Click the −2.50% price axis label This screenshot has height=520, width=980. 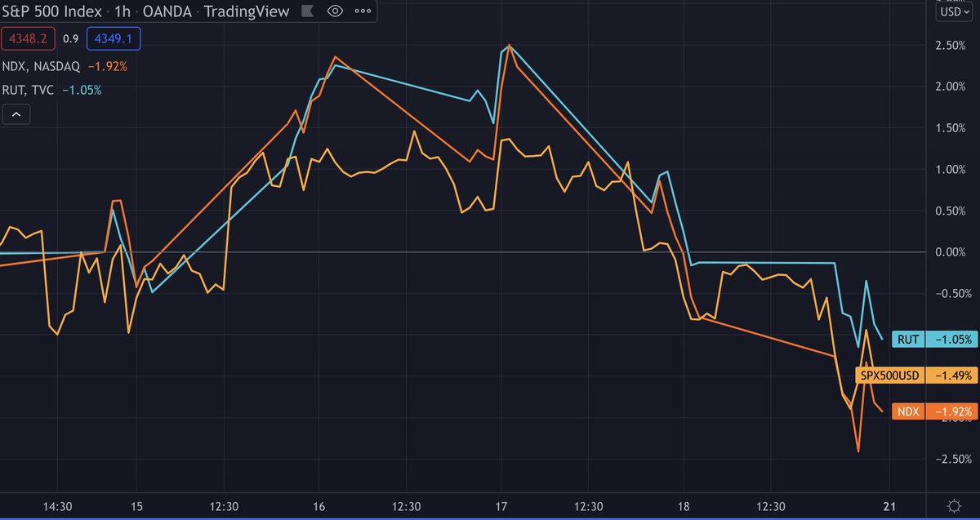(951, 460)
